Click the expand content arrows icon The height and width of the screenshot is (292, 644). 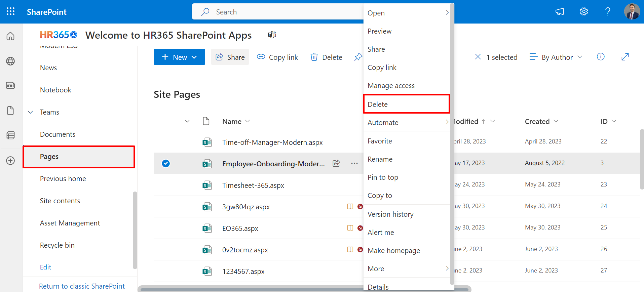[x=625, y=57]
